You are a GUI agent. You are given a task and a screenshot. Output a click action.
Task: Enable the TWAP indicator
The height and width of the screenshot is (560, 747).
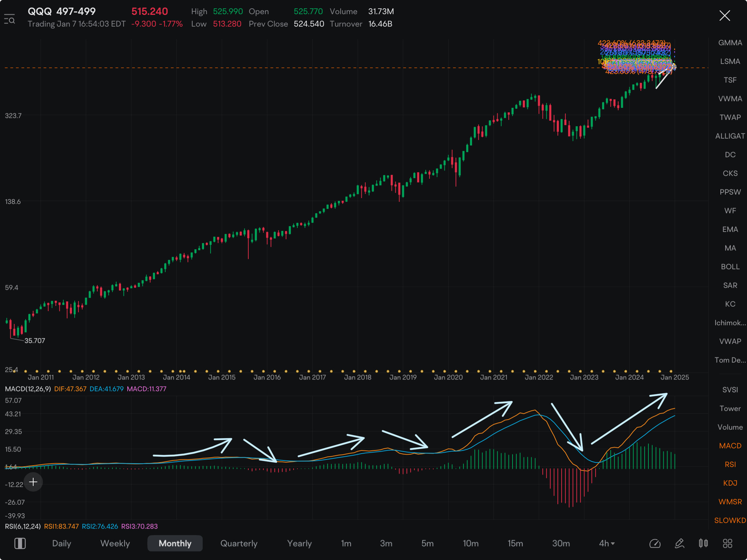point(730,117)
